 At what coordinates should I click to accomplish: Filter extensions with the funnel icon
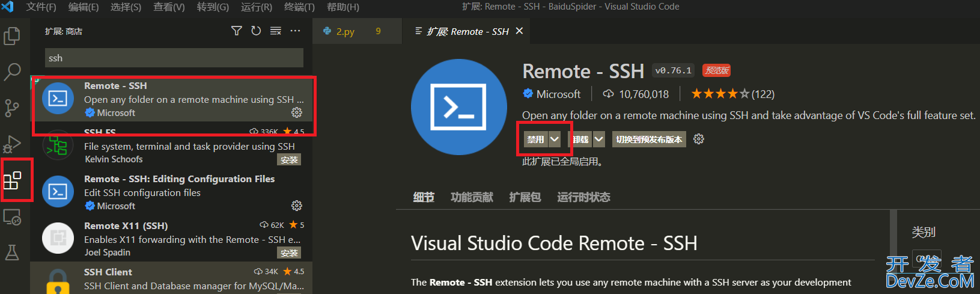click(x=237, y=31)
